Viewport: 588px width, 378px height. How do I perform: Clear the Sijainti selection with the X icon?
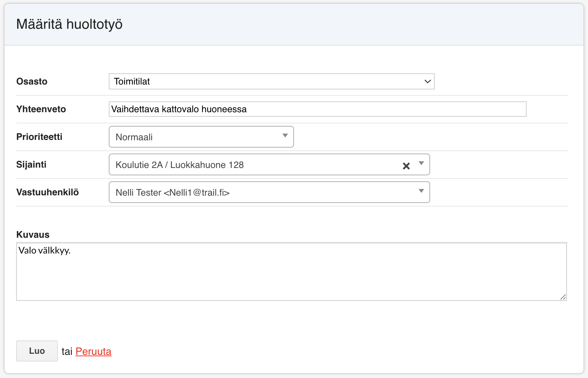point(406,166)
